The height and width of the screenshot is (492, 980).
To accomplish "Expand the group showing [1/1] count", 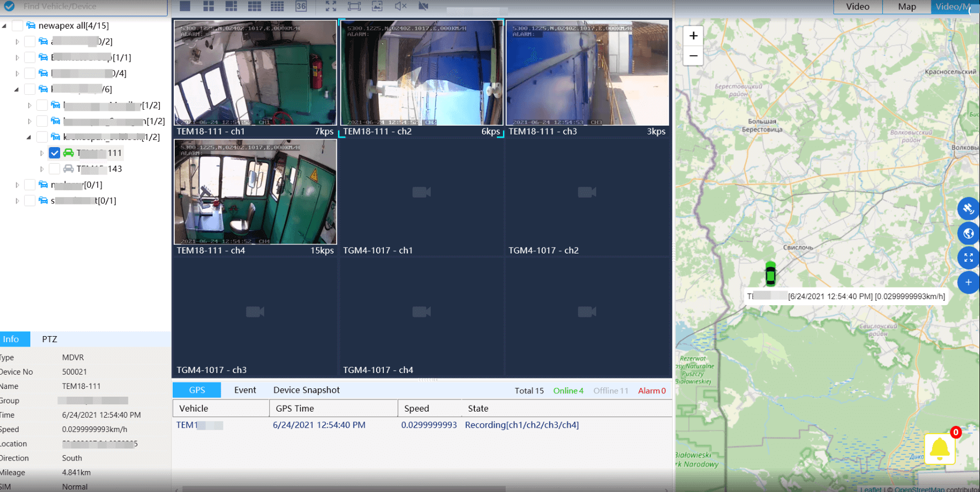I will click(17, 58).
